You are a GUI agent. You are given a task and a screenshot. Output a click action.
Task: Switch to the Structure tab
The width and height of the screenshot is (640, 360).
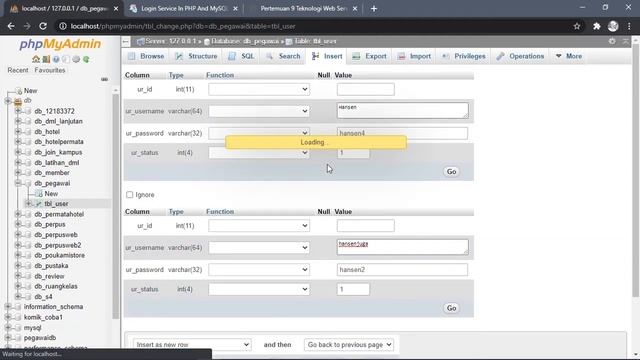point(196,56)
